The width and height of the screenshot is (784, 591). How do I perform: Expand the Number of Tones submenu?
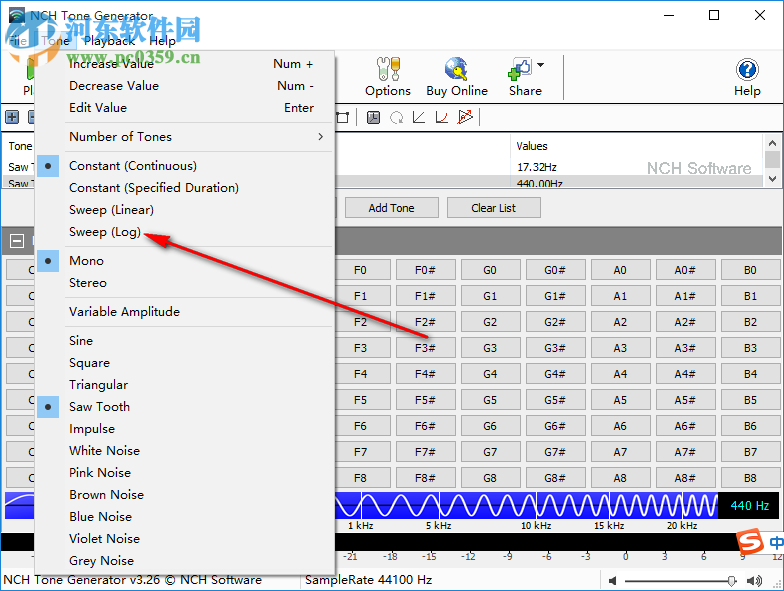click(x=195, y=137)
